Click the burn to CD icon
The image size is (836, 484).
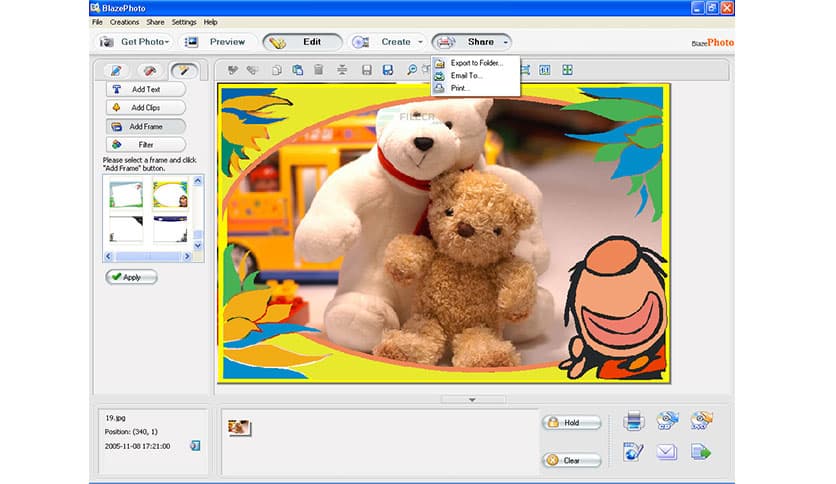point(667,421)
